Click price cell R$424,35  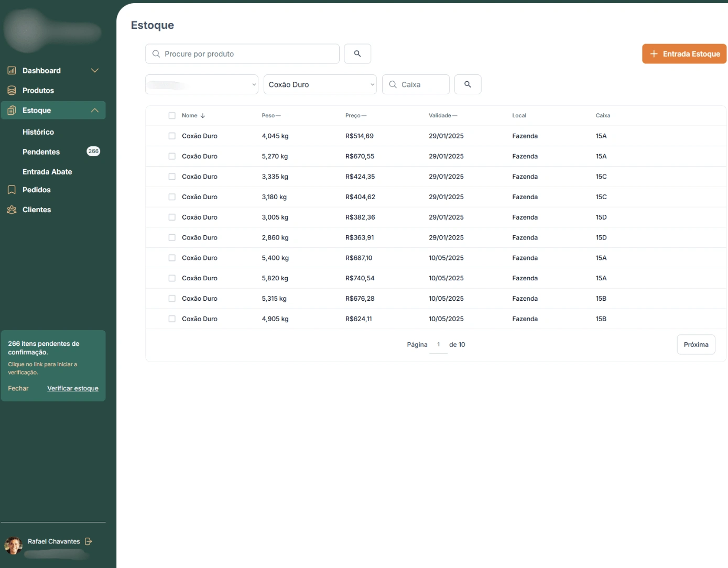360,177
